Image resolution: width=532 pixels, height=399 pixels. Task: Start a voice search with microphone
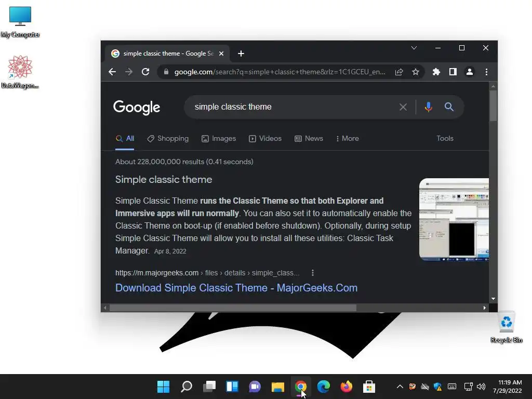428,107
